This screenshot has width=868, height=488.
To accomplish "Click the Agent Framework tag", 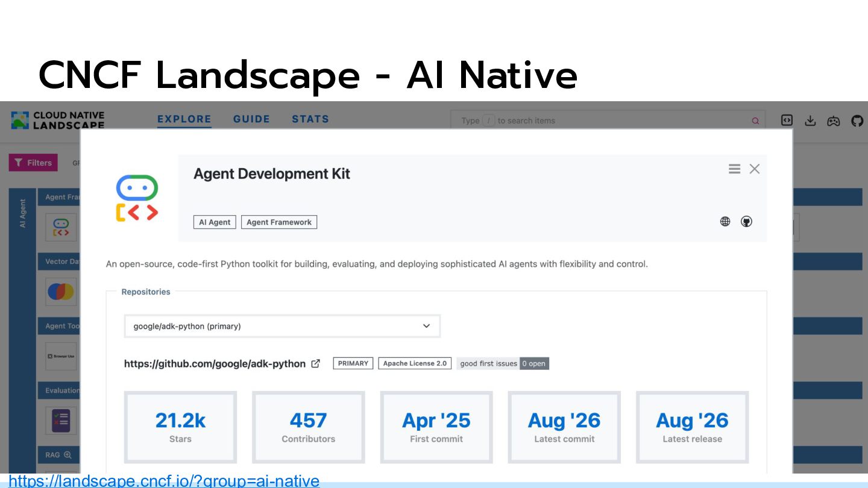I will coord(279,222).
